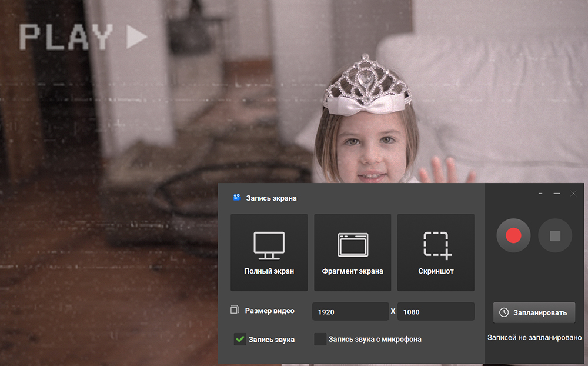Click the Записей не запланировано status text
The width and height of the screenshot is (588, 366).
click(534, 338)
